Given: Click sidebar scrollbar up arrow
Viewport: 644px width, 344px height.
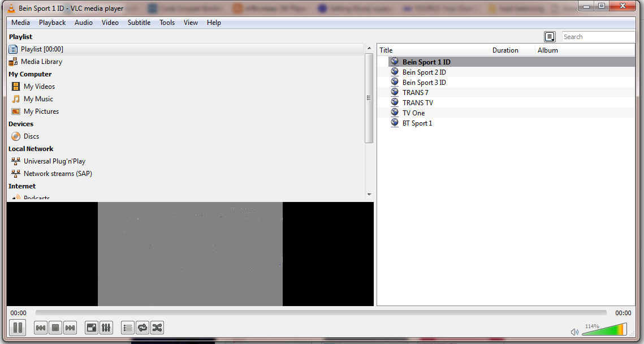Looking at the screenshot, I should pos(369,49).
